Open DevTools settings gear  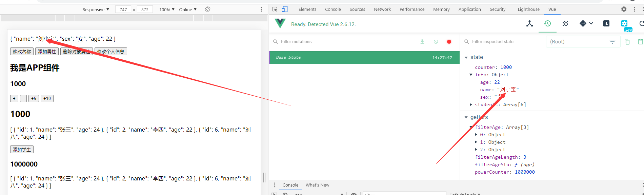[x=624, y=9]
